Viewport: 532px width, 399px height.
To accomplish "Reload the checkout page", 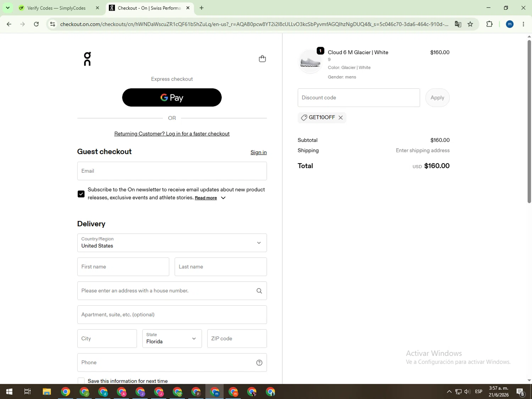I will [x=36, y=24].
